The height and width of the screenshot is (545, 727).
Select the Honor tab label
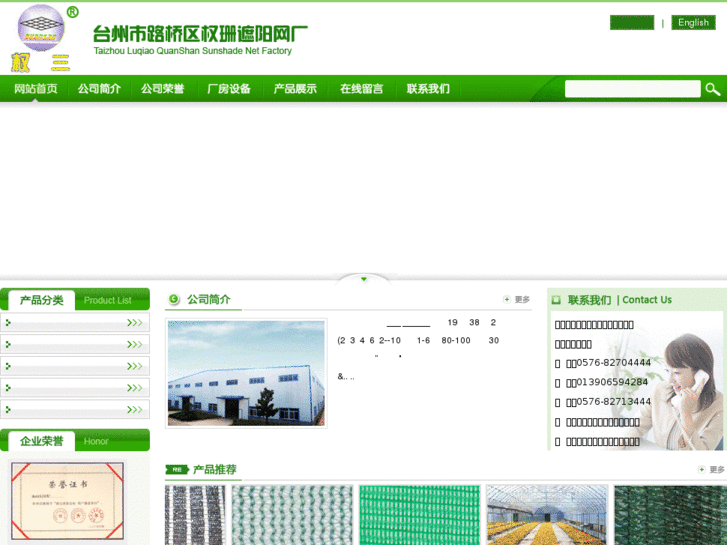tap(96, 442)
